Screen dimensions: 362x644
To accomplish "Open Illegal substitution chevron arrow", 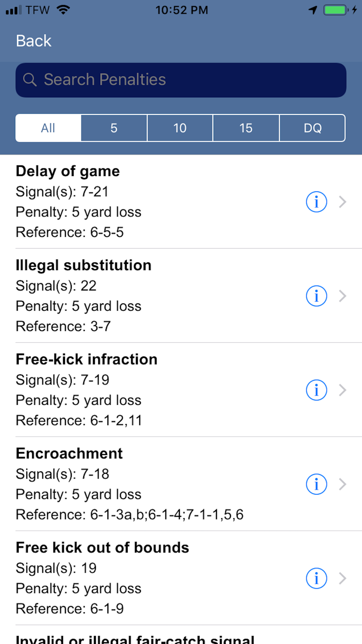I will point(342,296).
